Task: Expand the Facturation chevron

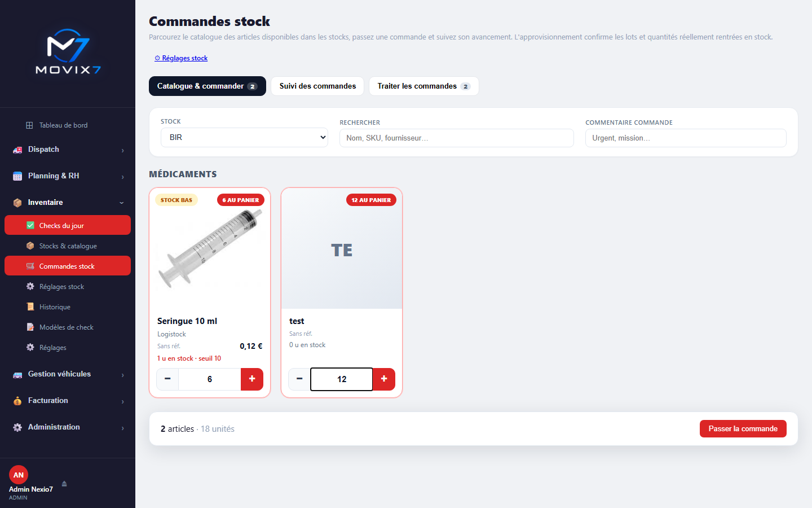Action: tap(122, 401)
